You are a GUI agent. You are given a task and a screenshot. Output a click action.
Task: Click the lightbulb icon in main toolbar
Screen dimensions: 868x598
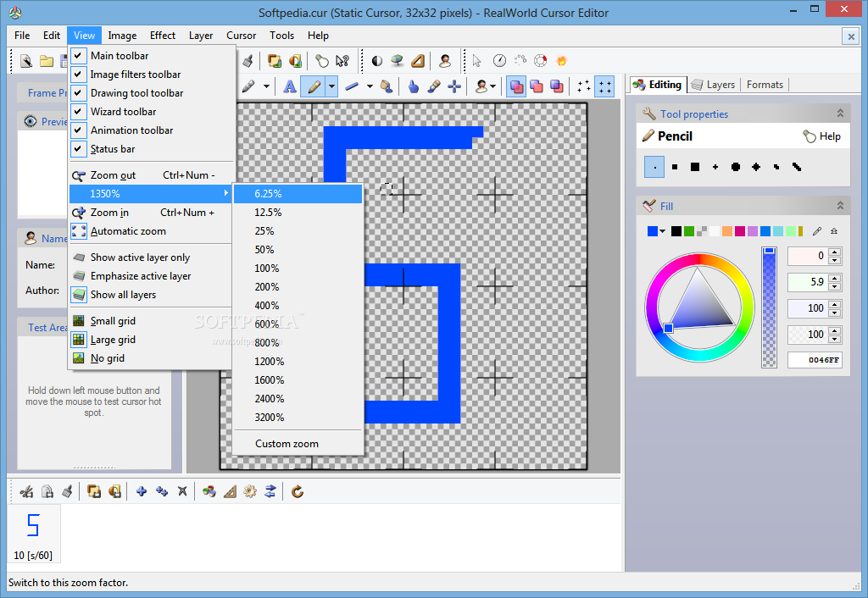coord(321,61)
